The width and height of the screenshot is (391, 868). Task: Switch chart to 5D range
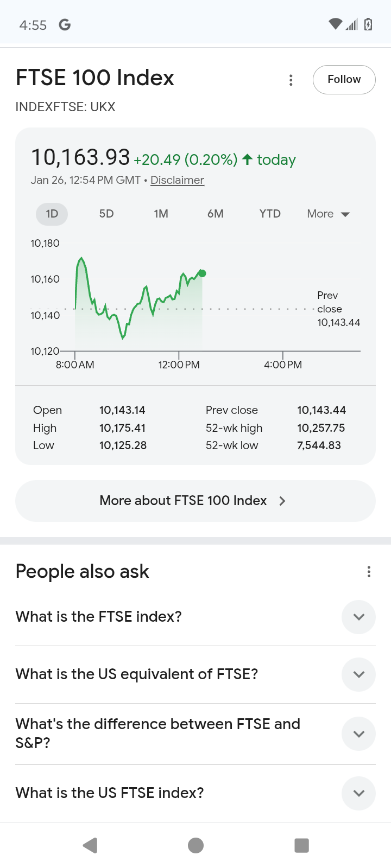[x=106, y=214]
